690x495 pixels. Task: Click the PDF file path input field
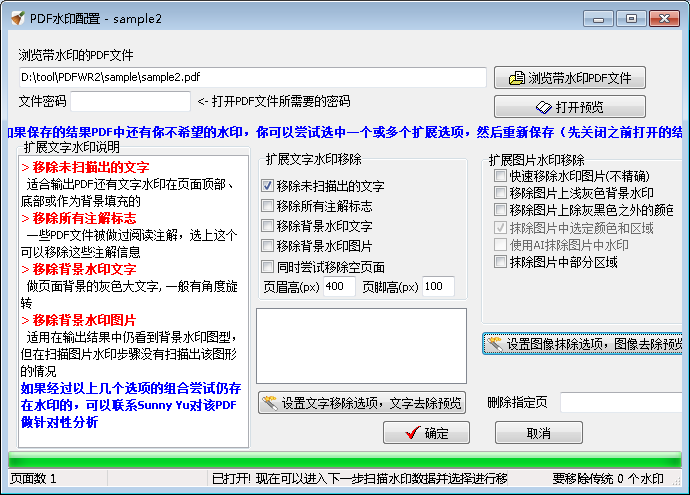coord(253,77)
